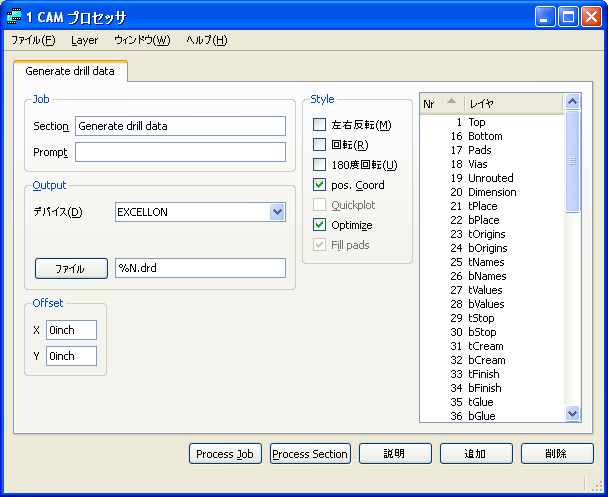Select layer 30 bStop
This screenshot has height=497, width=608.
(x=492, y=332)
